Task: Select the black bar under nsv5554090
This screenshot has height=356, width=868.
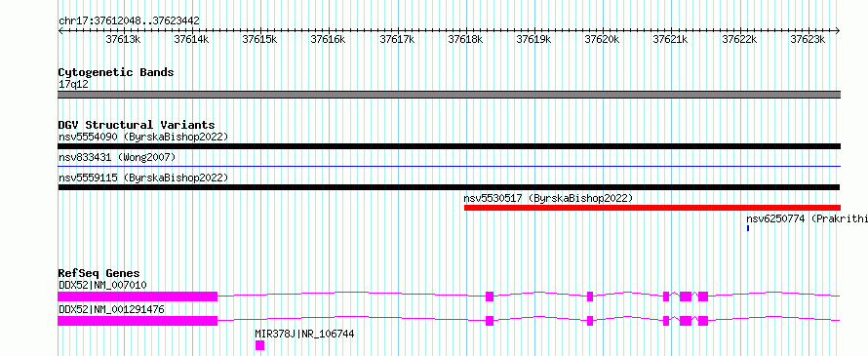Action: click(x=449, y=146)
